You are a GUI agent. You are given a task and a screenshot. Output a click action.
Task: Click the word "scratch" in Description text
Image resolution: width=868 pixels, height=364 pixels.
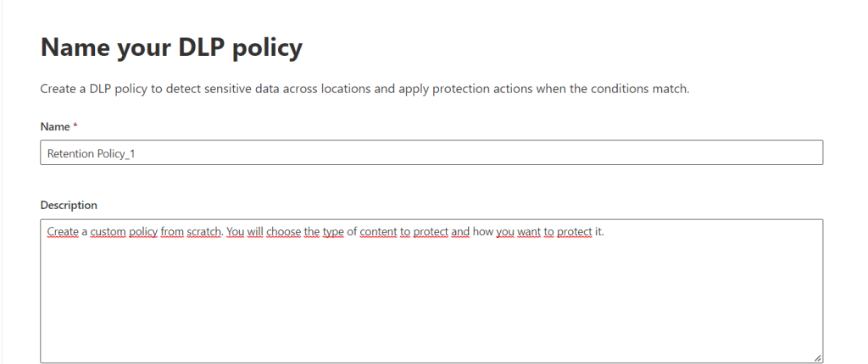pos(203,232)
